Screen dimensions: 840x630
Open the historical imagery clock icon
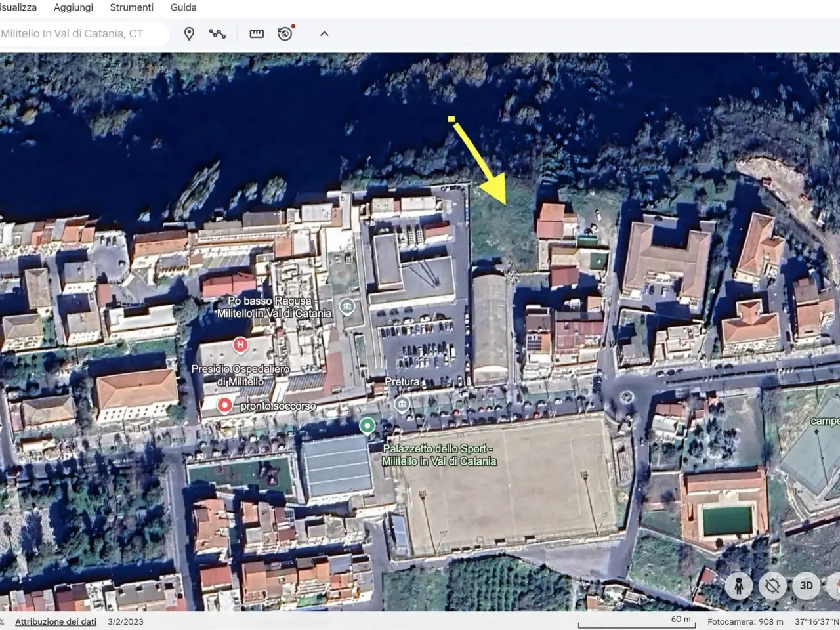tap(285, 33)
